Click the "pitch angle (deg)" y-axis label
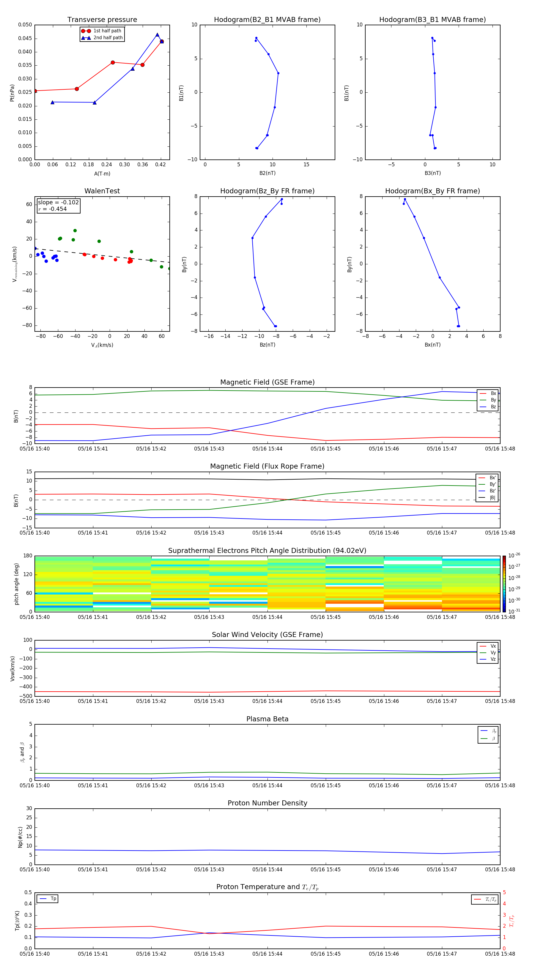The image size is (535, 980). (x=16, y=584)
